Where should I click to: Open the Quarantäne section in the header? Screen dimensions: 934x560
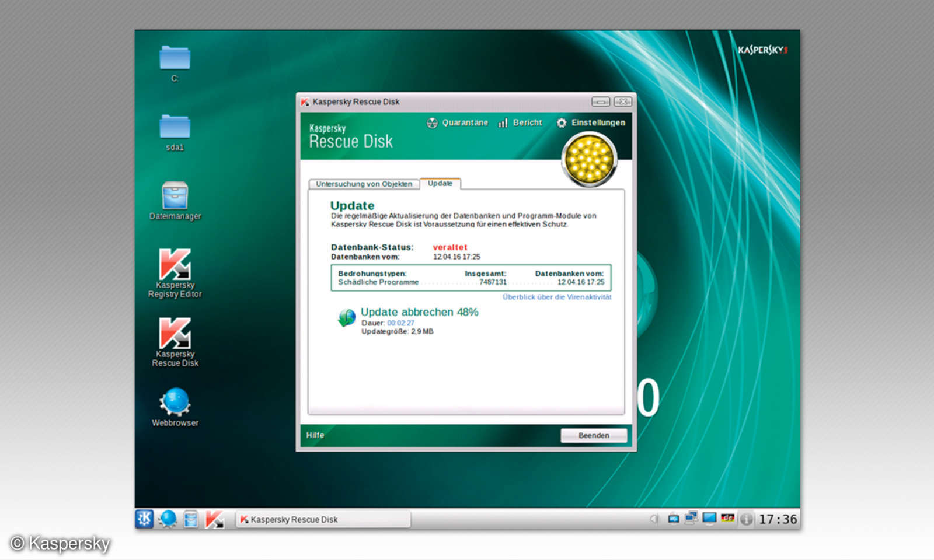pos(458,123)
